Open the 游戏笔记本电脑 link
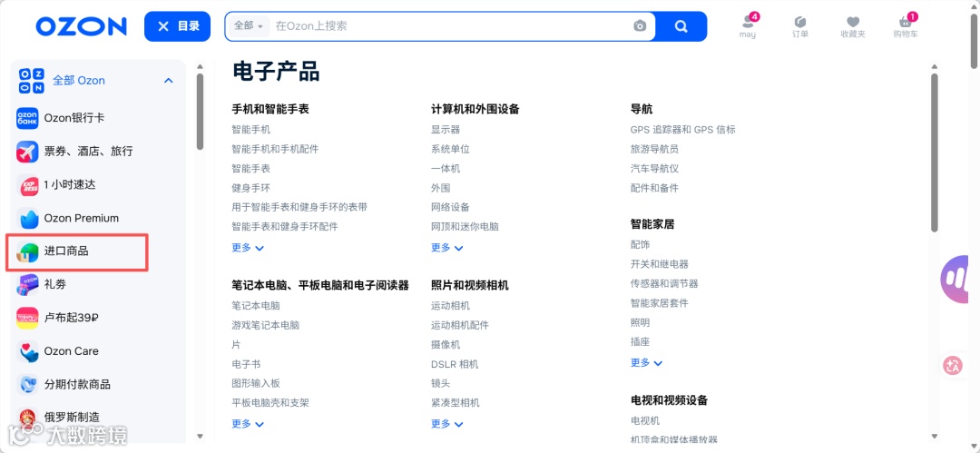Viewport: 980px width, 453px height. [265, 325]
